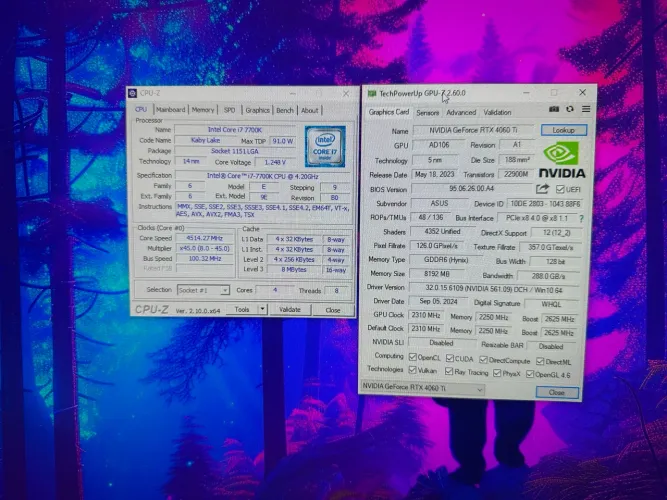Screen dimensions: 667x500
Task: Click the GPU value AD106
Action: point(439,145)
